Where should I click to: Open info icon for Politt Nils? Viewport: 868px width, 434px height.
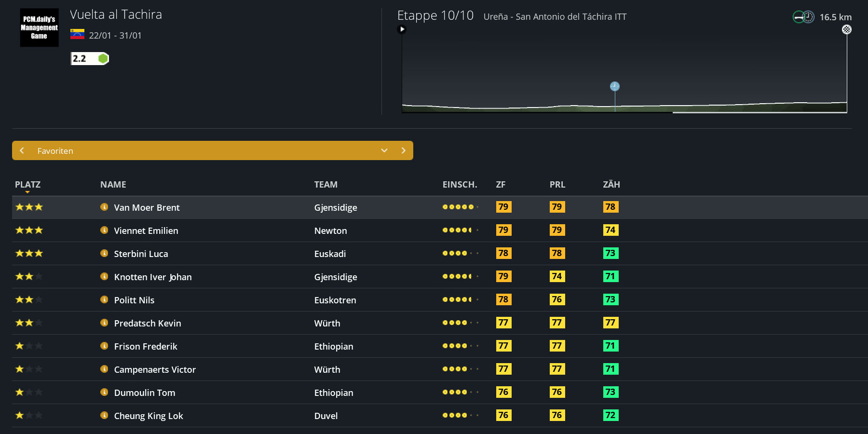coord(104,299)
